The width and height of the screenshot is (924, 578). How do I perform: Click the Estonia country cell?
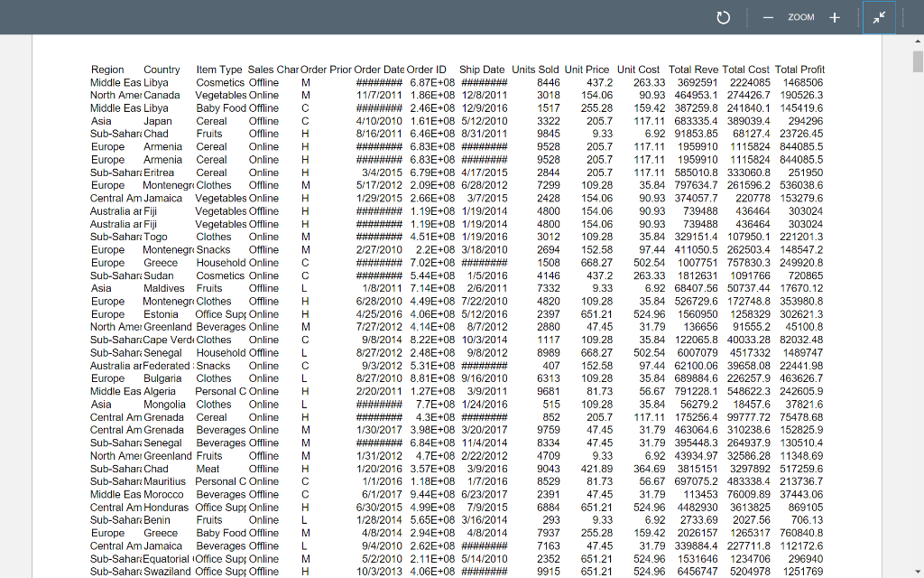coord(161,314)
